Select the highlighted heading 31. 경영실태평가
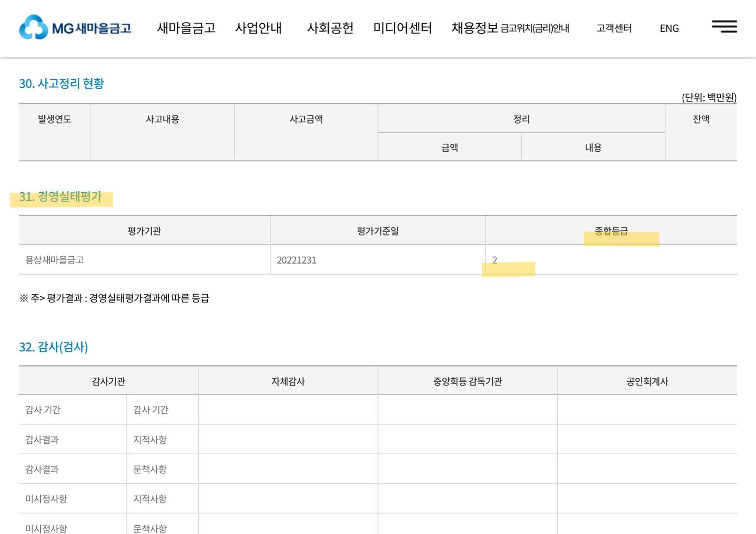 [60, 198]
